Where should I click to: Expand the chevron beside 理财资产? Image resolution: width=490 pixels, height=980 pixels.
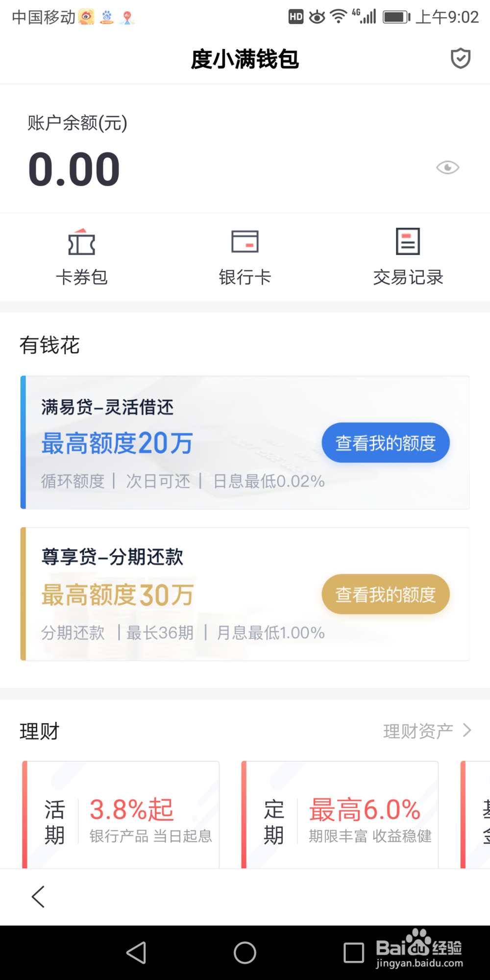point(467,731)
